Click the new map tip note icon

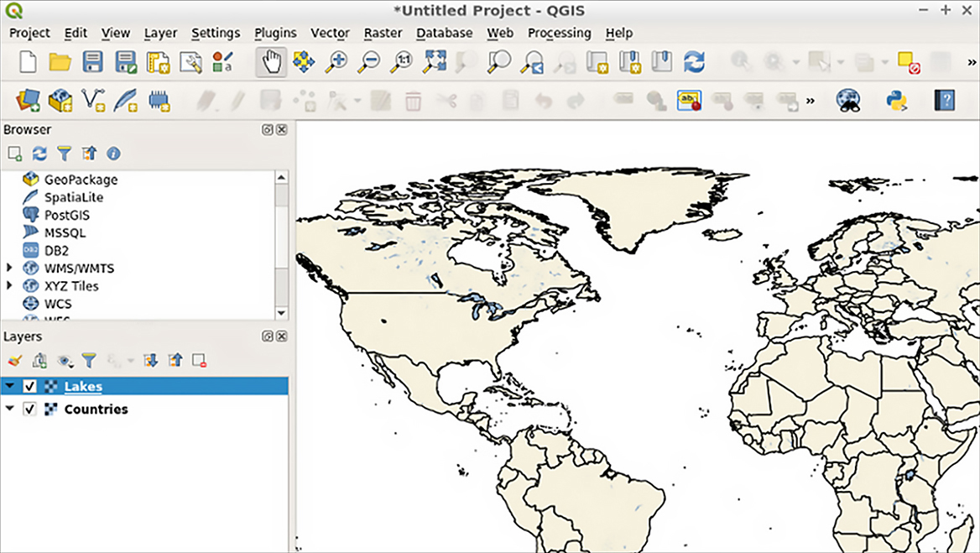click(x=908, y=62)
